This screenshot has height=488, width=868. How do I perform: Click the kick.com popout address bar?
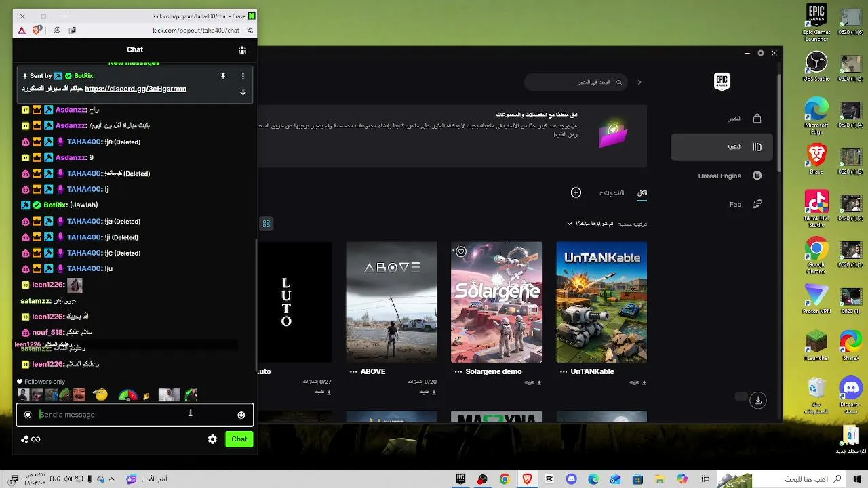[x=196, y=30]
